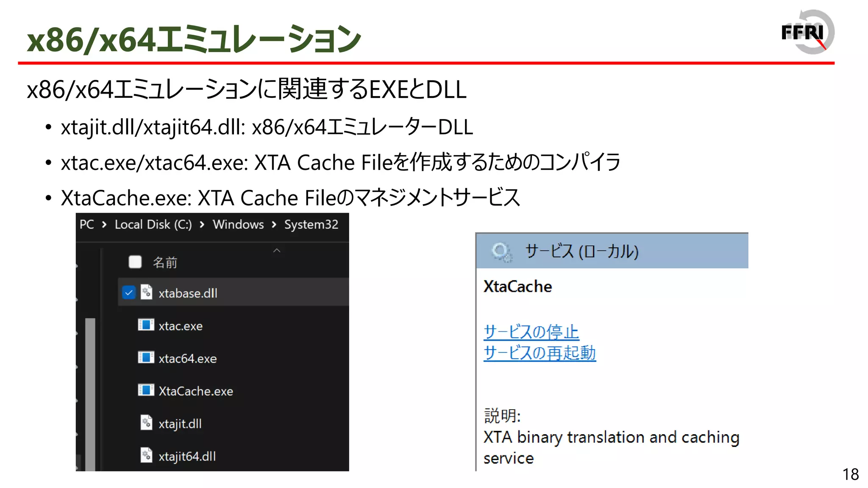Click the サービス (ローカル) header title
Image resolution: width=868 pixels, height=488 pixels.
click(x=581, y=252)
